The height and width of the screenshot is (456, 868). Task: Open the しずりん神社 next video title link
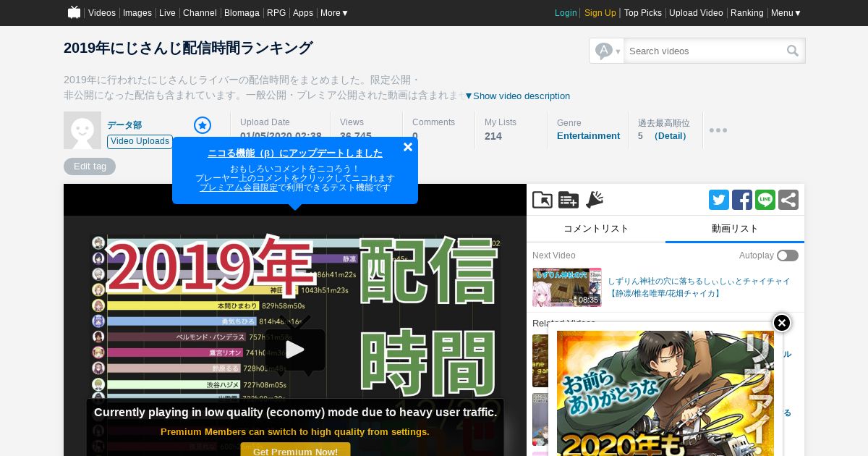(x=699, y=287)
